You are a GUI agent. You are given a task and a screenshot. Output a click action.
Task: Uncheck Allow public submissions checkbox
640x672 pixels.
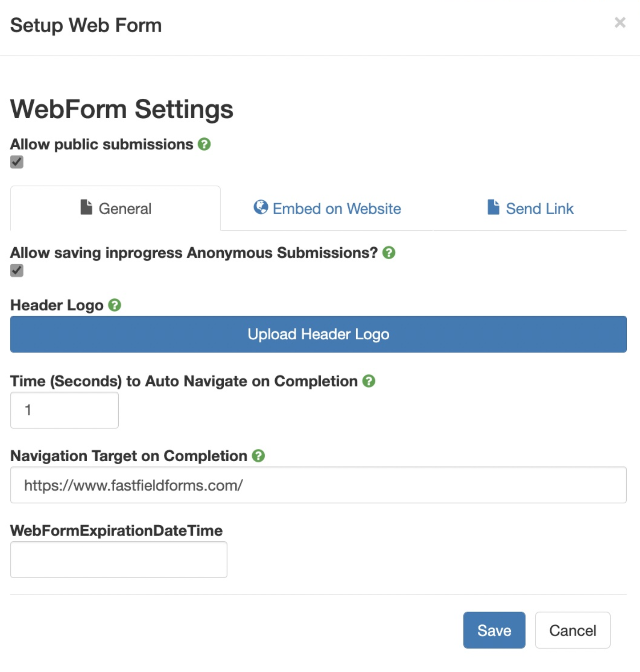[17, 162]
